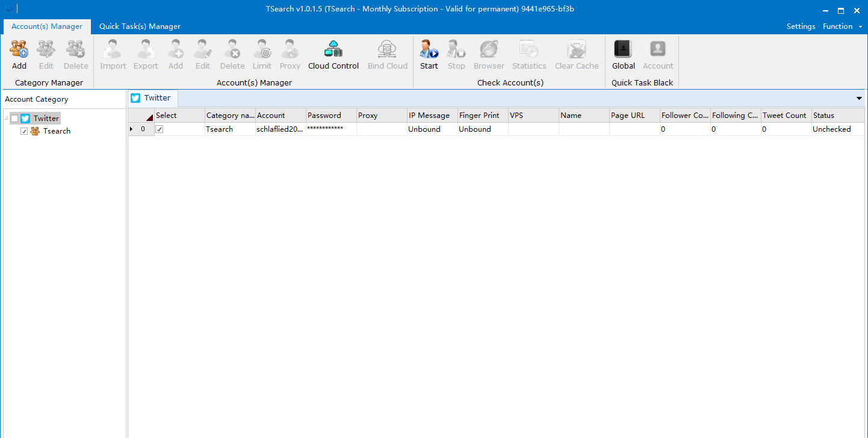Viewport: 868px width, 438px height.
Task: Click the Unbound Finger Print cell
Action: (483, 129)
